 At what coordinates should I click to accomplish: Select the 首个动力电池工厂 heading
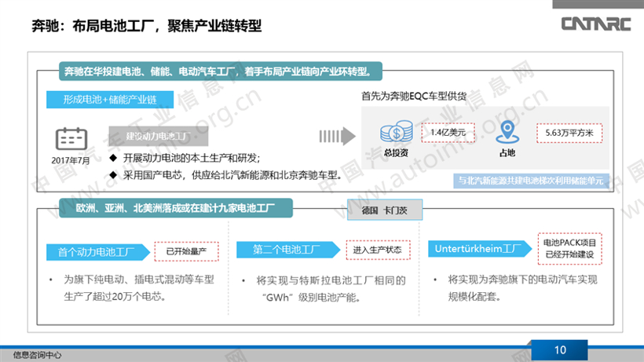95,251
